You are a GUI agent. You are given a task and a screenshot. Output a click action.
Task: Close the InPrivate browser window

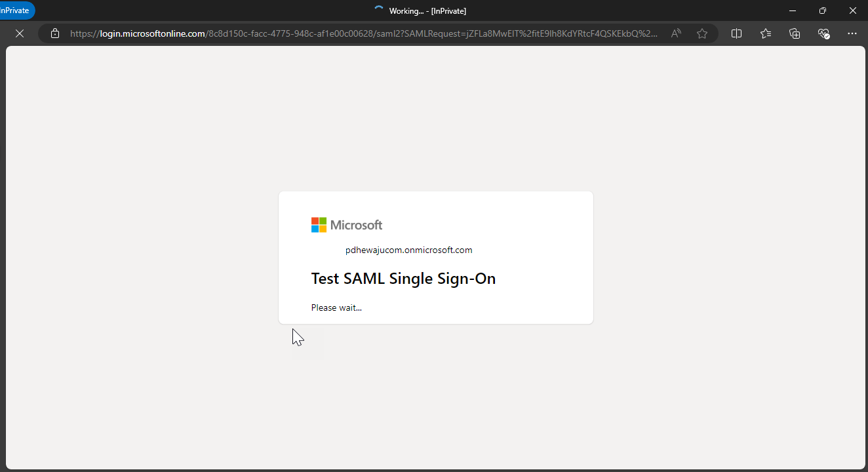(853, 10)
